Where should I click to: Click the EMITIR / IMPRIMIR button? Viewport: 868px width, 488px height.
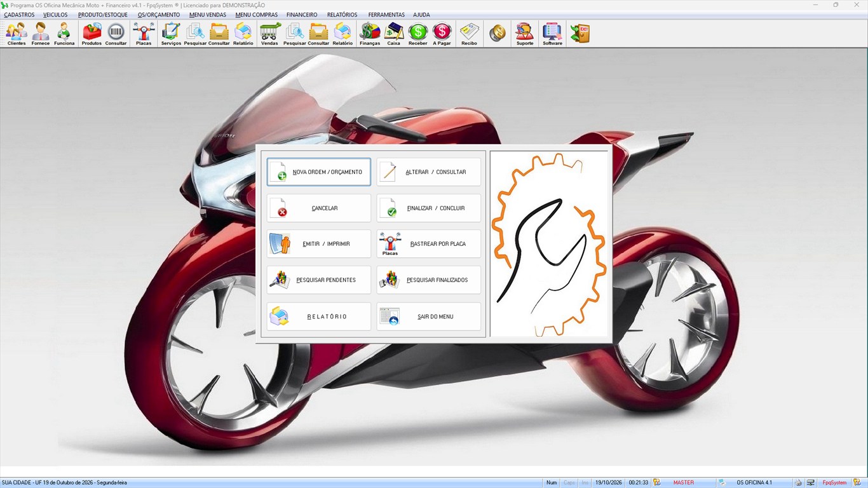pos(319,244)
